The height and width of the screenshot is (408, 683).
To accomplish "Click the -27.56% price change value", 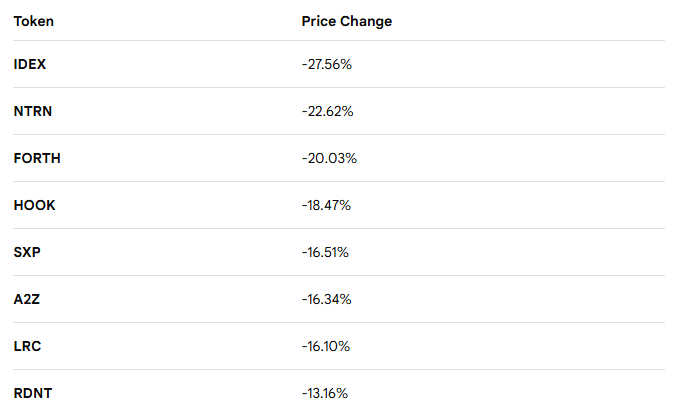I will [327, 64].
